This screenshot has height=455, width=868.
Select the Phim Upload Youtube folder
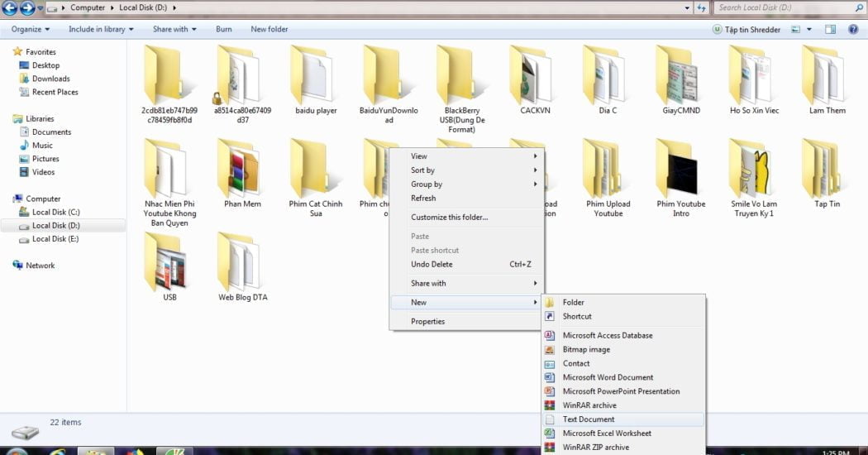pos(608,179)
